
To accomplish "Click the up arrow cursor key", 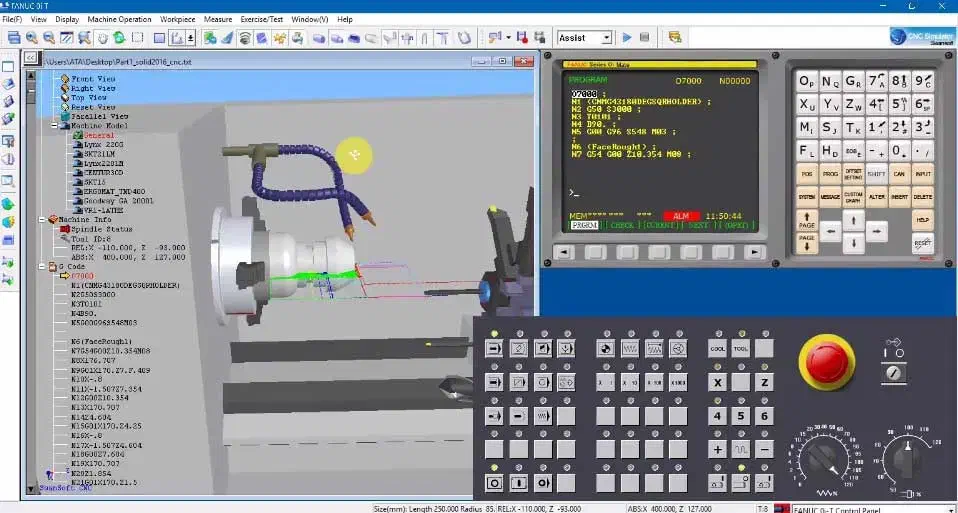I will (853, 219).
